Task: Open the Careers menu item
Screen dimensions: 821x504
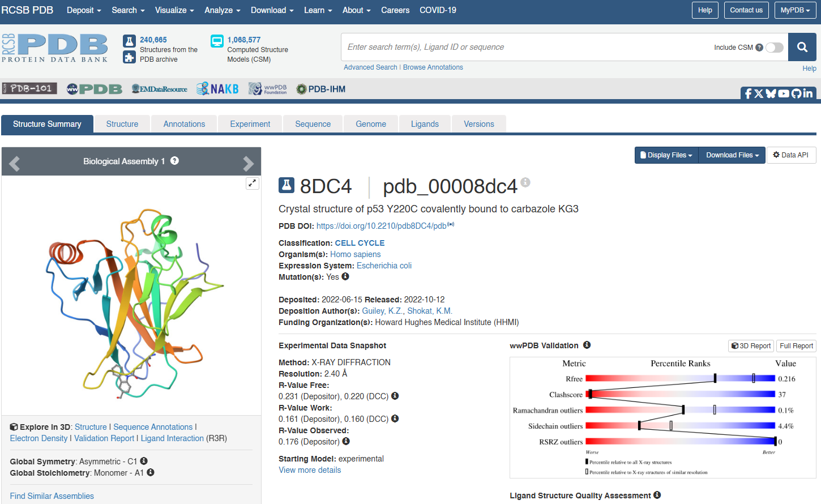Action: tap(395, 10)
